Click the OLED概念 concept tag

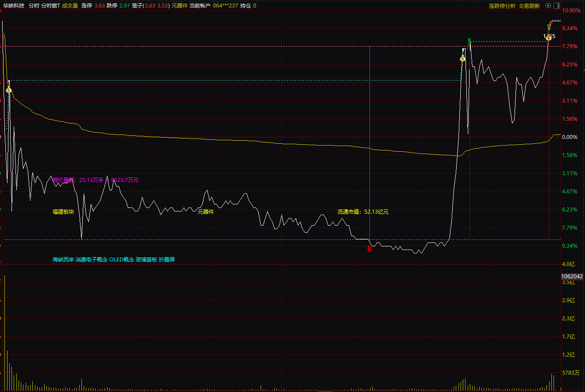[122, 260]
